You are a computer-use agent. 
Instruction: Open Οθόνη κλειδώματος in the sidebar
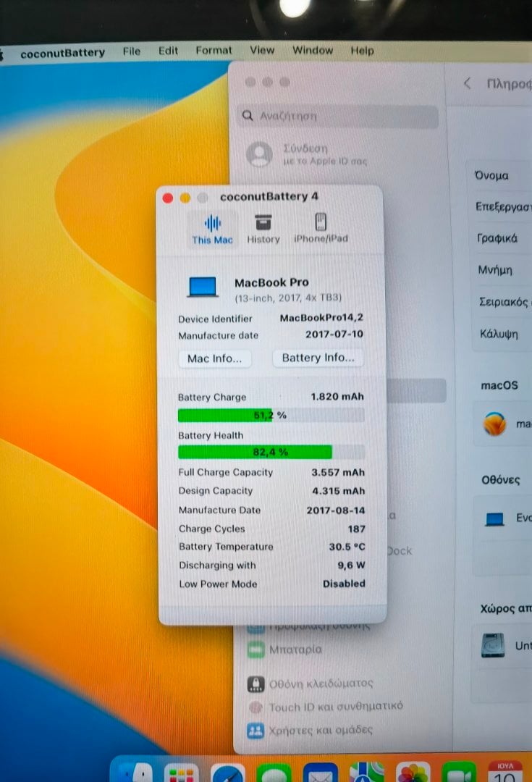(x=321, y=684)
